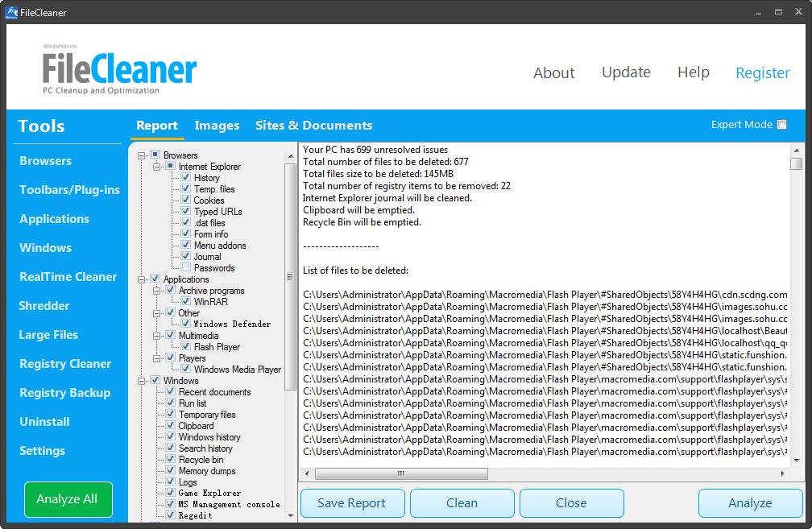Switch to the Images tab

(x=216, y=126)
